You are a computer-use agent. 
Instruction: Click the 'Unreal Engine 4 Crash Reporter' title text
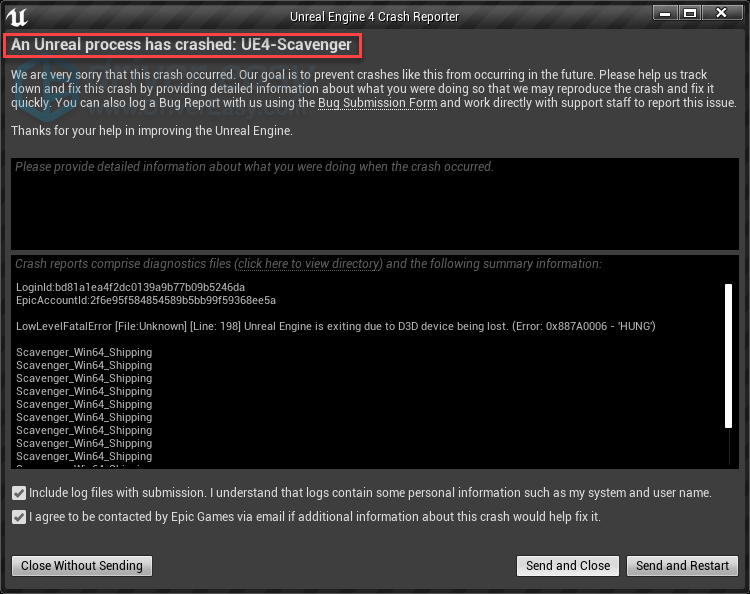click(x=374, y=16)
